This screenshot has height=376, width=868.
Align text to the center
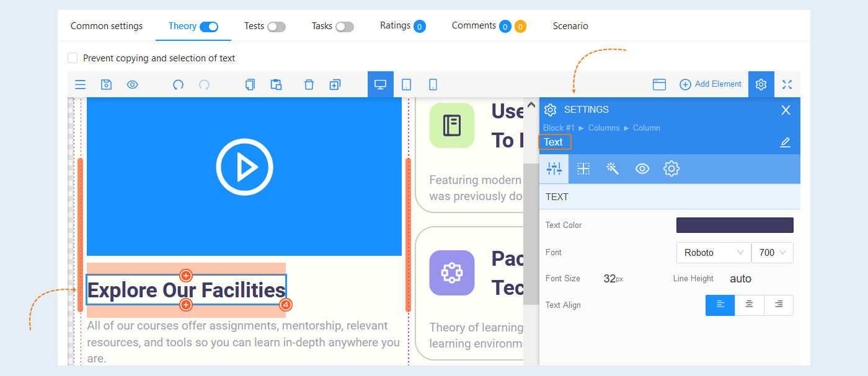pyautogui.click(x=750, y=305)
